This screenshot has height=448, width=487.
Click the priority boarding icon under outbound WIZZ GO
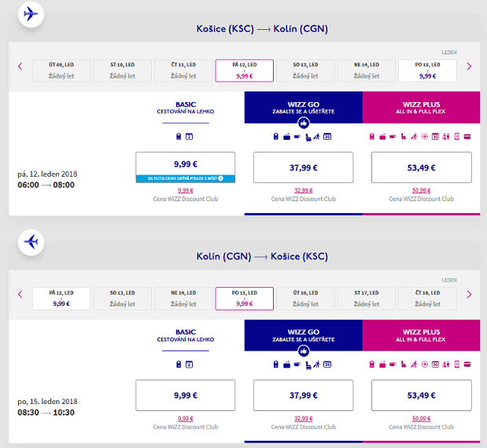tap(316, 137)
